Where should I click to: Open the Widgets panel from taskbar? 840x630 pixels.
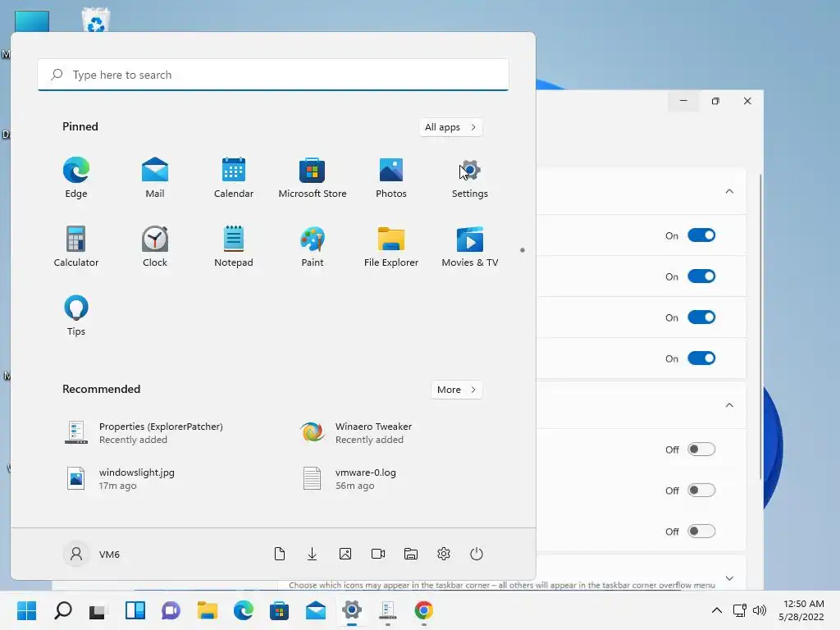coord(135,610)
